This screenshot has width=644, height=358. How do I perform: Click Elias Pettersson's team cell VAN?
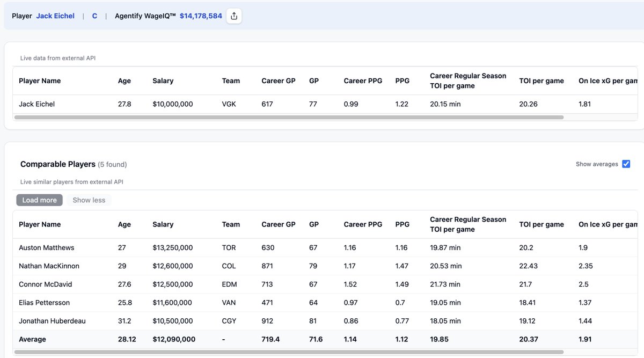point(229,302)
